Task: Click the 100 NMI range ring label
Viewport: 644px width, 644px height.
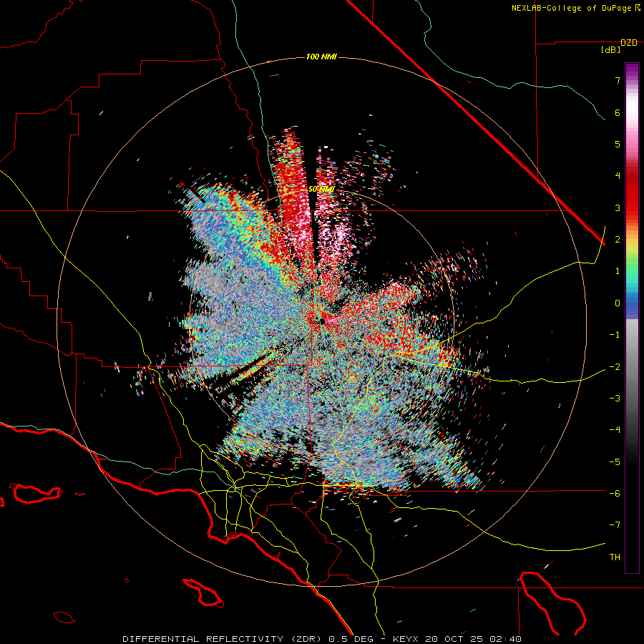Action: coord(321,57)
